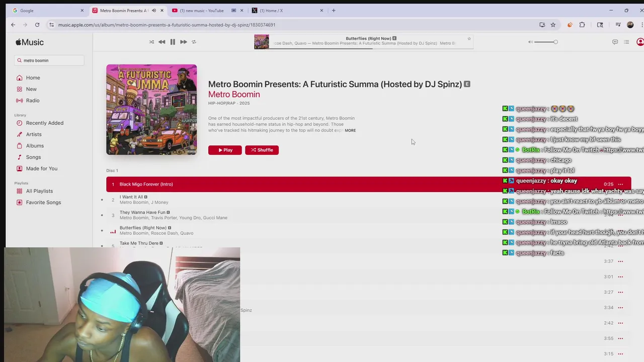This screenshot has width=644, height=362.
Task: Open Songs library section
Action: 33,157
